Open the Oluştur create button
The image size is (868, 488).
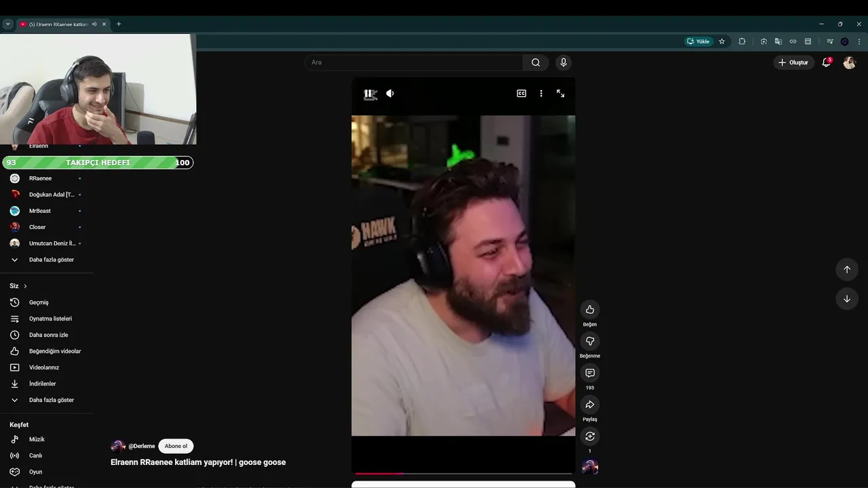click(x=793, y=62)
